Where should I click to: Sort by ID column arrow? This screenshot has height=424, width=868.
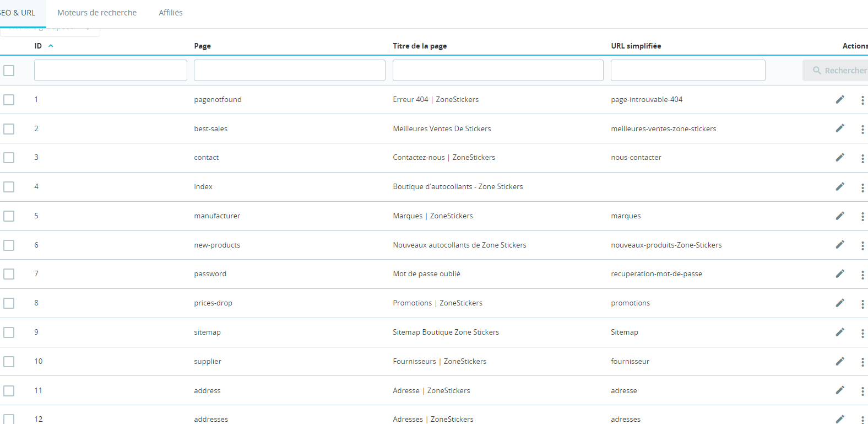(x=51, y=46)
